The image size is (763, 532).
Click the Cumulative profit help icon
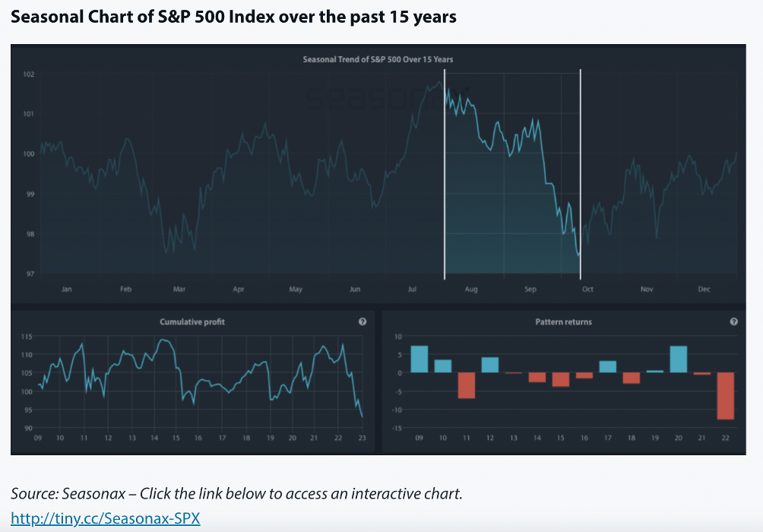[363, 322]
